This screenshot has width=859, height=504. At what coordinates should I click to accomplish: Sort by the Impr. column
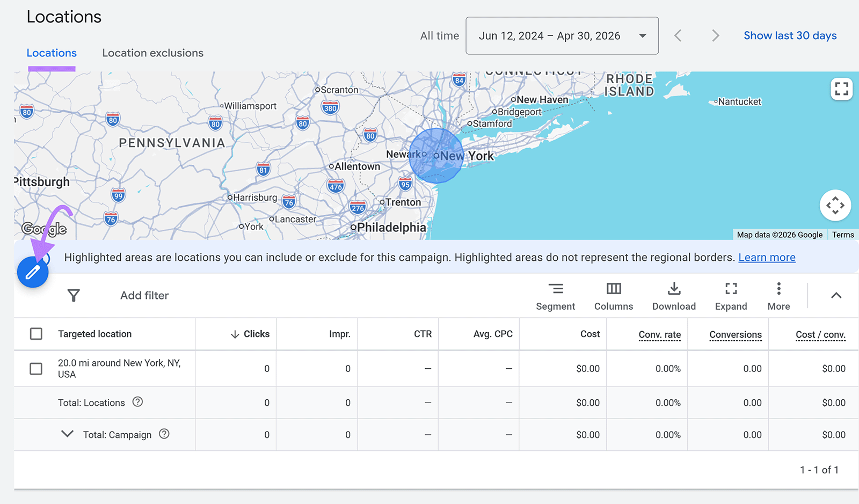point(339,334)
